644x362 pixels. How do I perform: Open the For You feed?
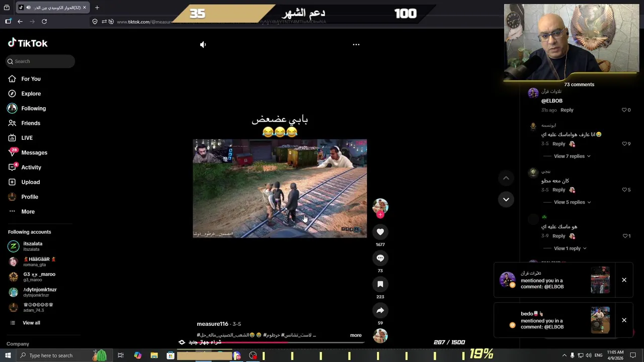pyautogui.click(x=31, y=79)
